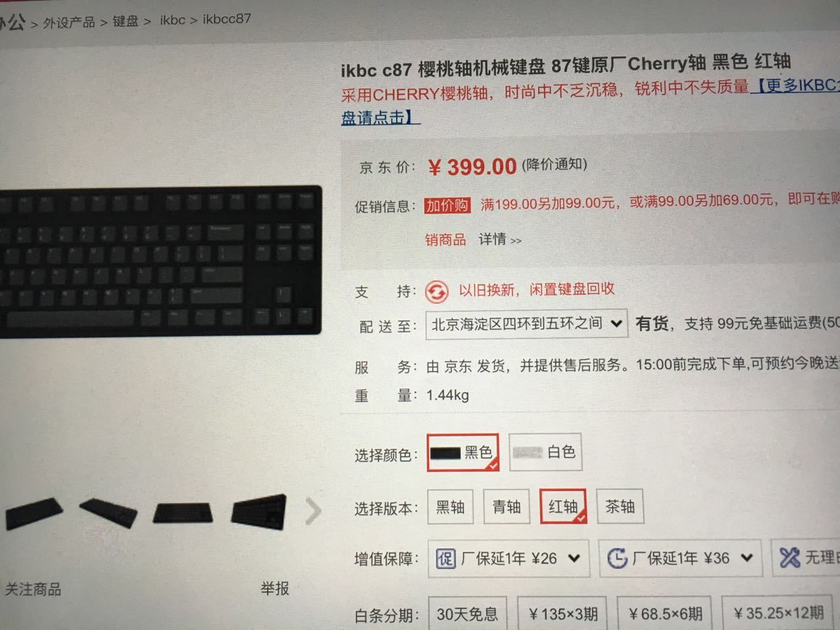Click the next arrow beside thumbnails

click(314, 511)
